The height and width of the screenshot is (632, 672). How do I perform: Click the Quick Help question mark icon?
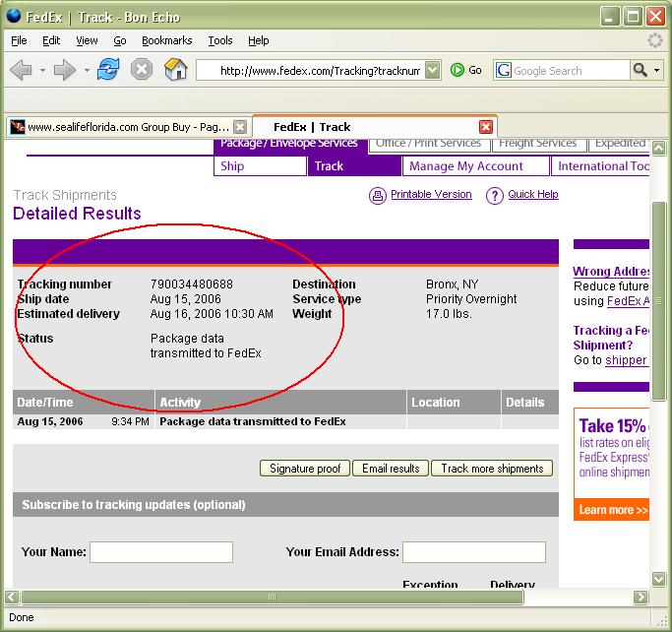(495, 196)
